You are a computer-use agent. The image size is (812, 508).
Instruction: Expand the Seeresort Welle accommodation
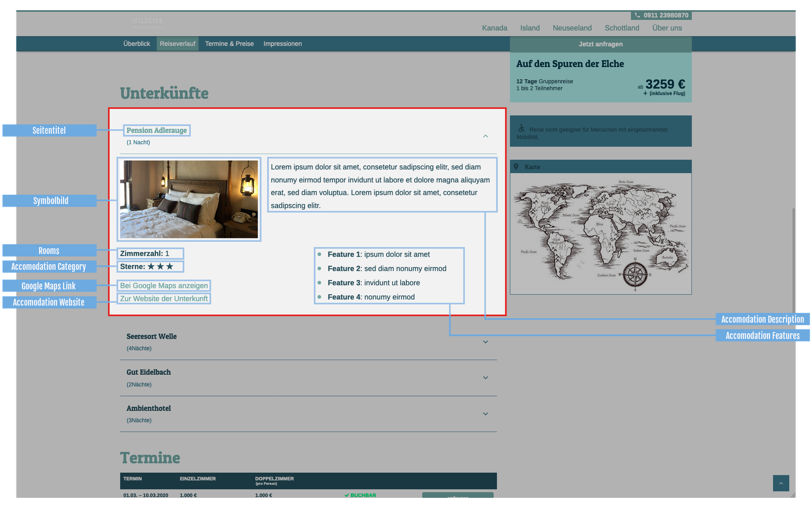(x=486, y=342)
